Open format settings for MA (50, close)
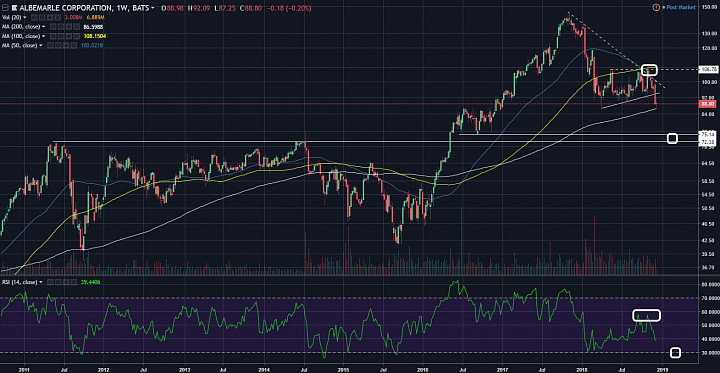 [x=58, y=45]
